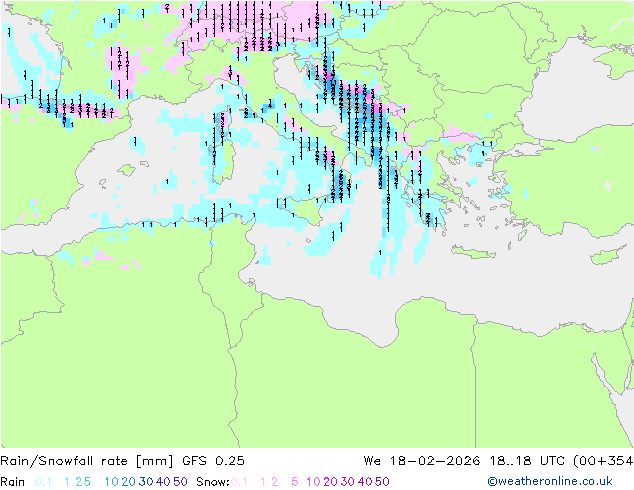Select the 'Rain/Snowfall rate [mm]' title text
The height and width of the screenshot is (490, 634).
(87, 461)
